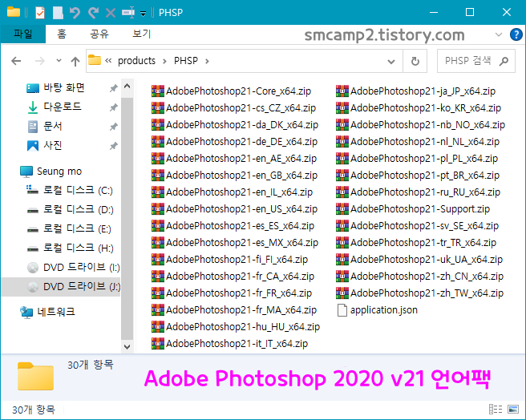Screen dimensions: 526x420
Task: Select AdobePhotoshop21-ja_JP_x64.zip file icon
Action: click(342, 91)
